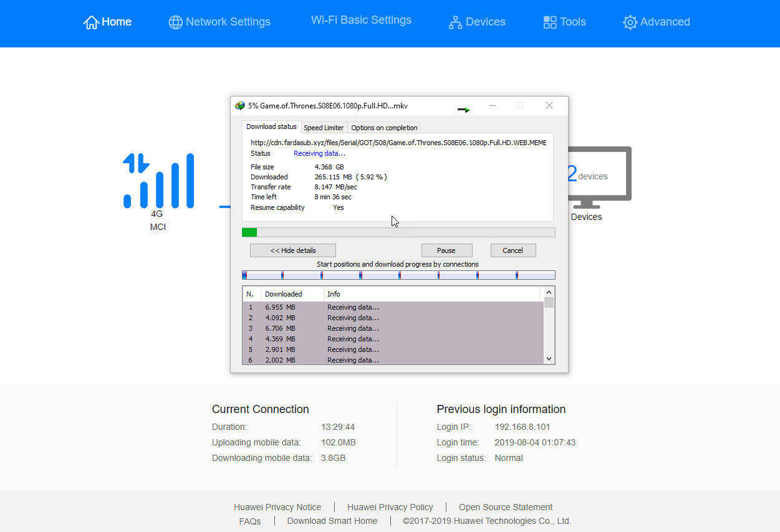Go to Wi-Fi Basic Settings

(x=361, y=20)
